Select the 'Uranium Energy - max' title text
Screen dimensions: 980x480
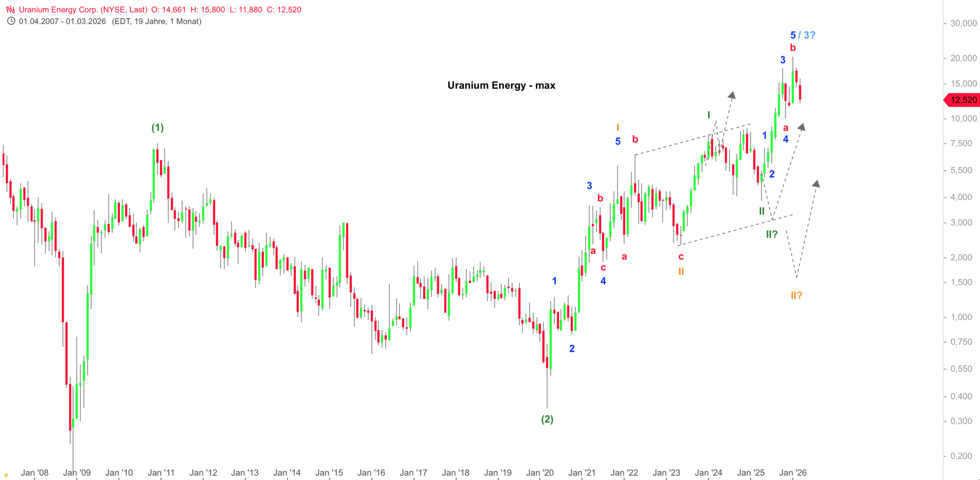pos(501,85)
